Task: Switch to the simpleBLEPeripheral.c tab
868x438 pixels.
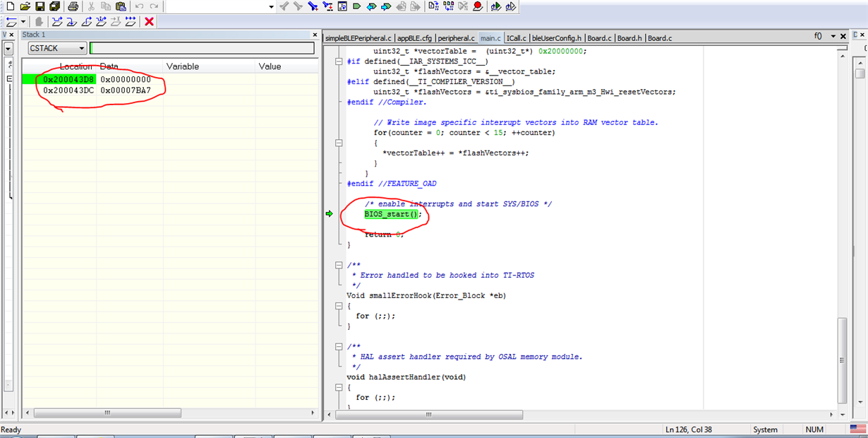Action: [358, 38]
